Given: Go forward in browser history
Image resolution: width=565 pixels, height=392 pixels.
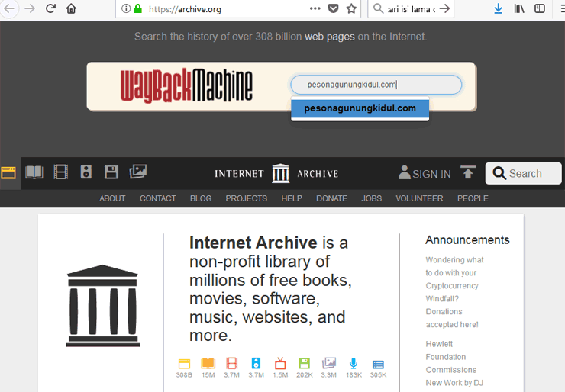Looking at the screenshot, I should (x=31, y=8).
